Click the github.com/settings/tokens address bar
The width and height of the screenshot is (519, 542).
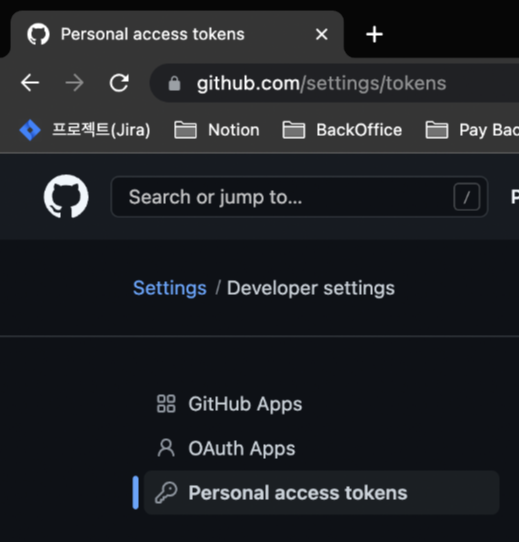[x=334, y=83]
